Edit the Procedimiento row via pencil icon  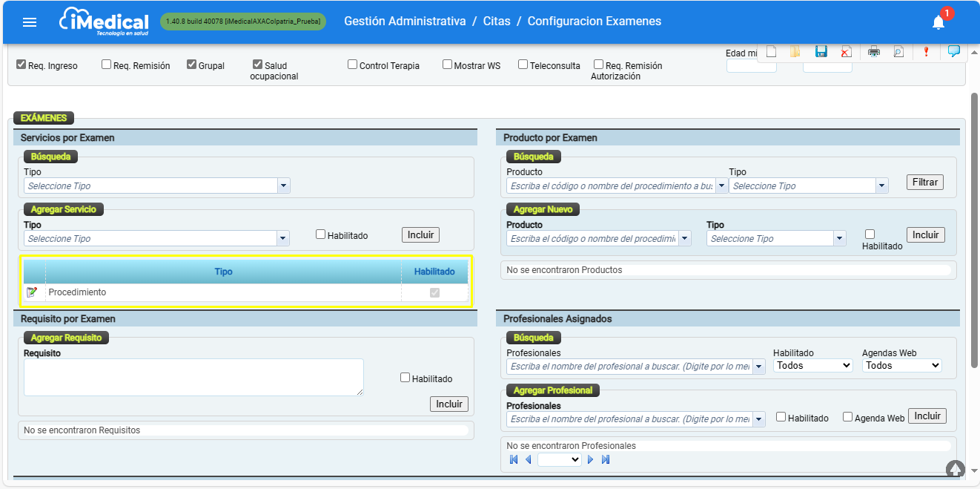coord(32,292)
